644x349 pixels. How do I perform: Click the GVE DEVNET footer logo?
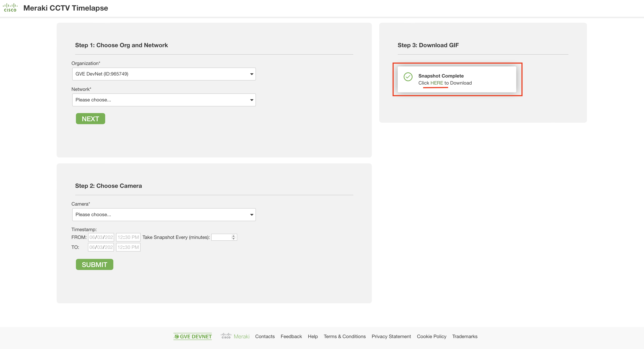193,336
